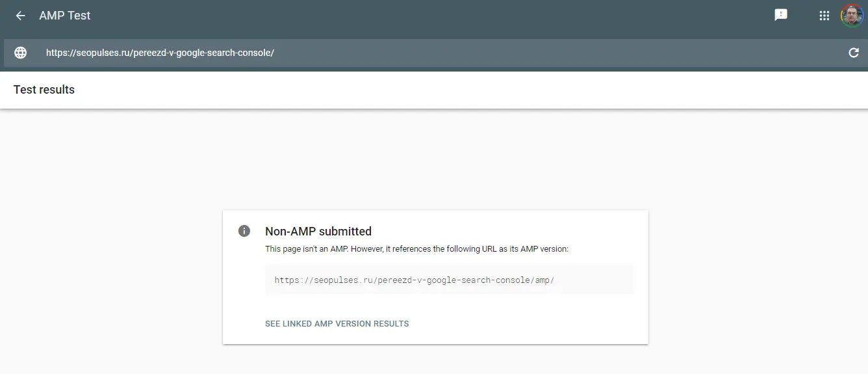Screen dimensions: 868x374
Task: Click the "This page isn't an AMP" description
Action: click(416, 249)
